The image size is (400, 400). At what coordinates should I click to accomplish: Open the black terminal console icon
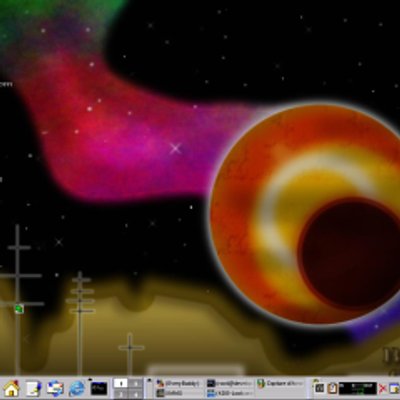pyautogui.click(x=99, y=389)
